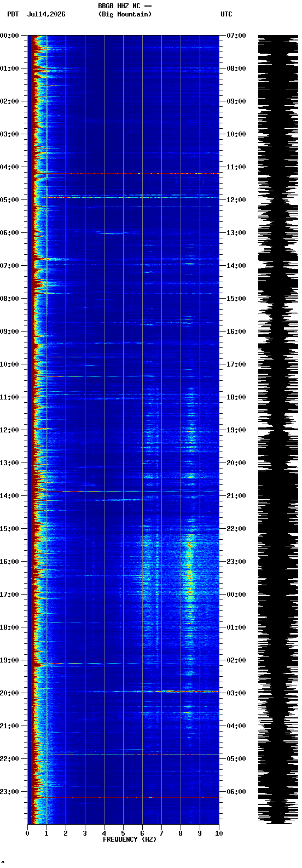Click the 15:00 UTC time label
This screenshot has height=868, width=302.
pos(236,299)
